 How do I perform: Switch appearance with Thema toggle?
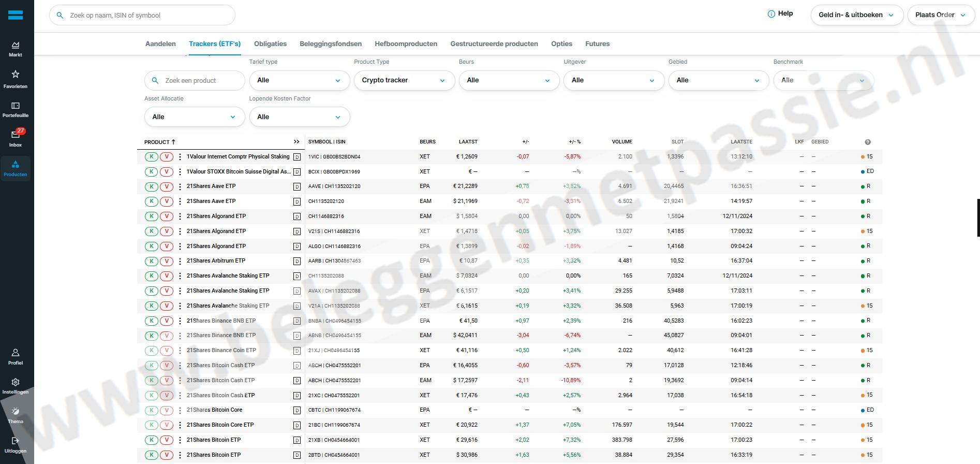(16, 414)
